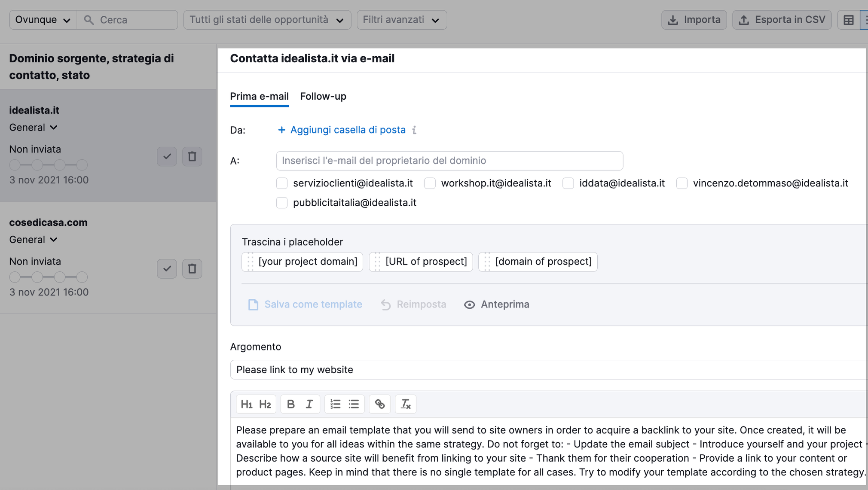
Task: Switch to the Follow-up tab
Action: click(323, 96)
